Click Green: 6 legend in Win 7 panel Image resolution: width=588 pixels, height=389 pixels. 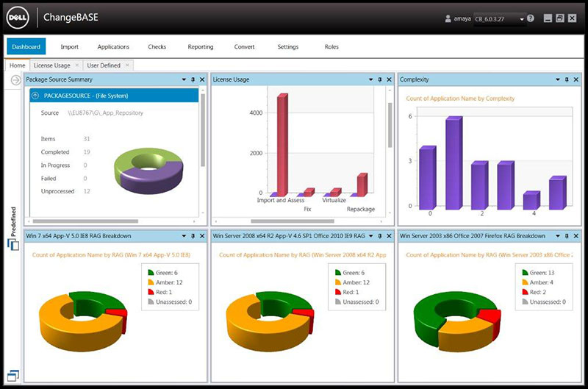pos(162,273)
